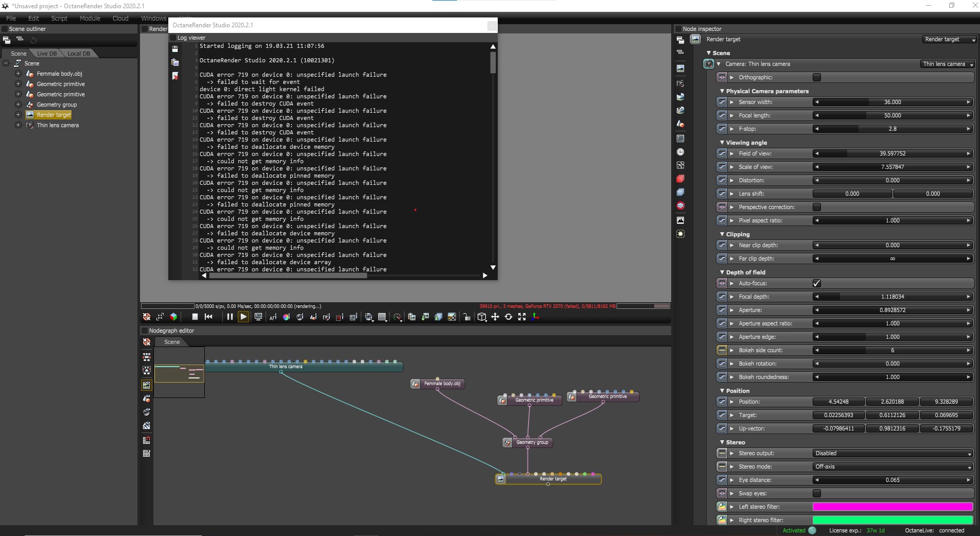The image size is (980, 536).
Task: Select the move gizmo tool
Action: pyautogui.click(x=495, y=317)
